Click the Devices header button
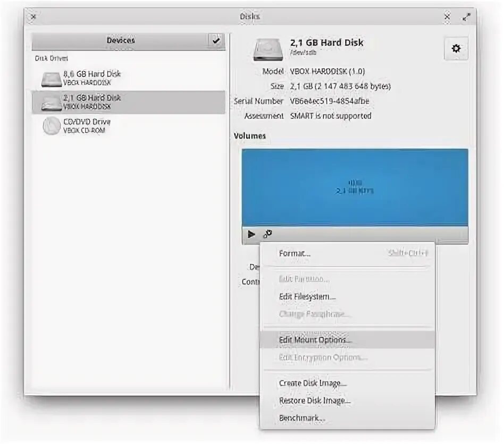This screenshot has width=504, height=444. coord(120,40)
